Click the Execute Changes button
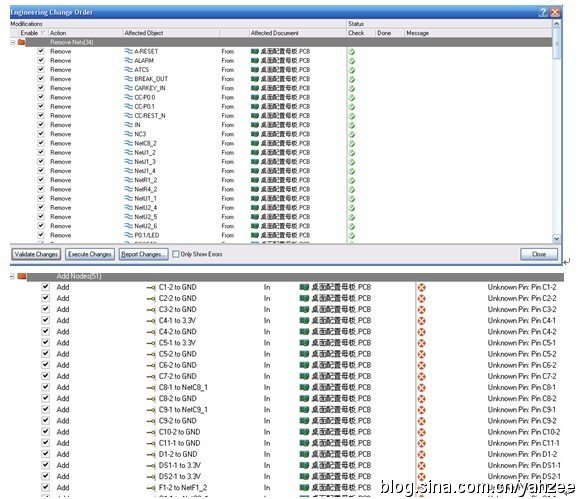Viewport: 578px width, 499px height. tap(90, 254)
